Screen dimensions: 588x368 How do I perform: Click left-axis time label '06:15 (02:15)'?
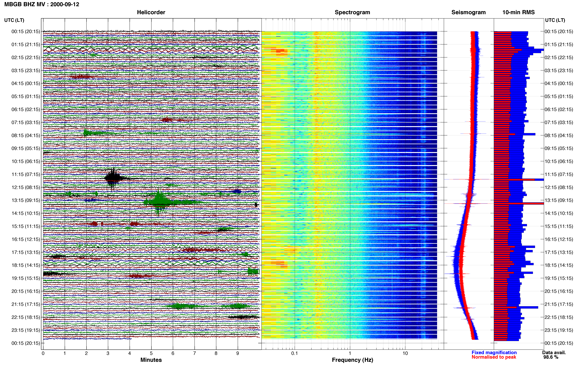tap(26, 109)
